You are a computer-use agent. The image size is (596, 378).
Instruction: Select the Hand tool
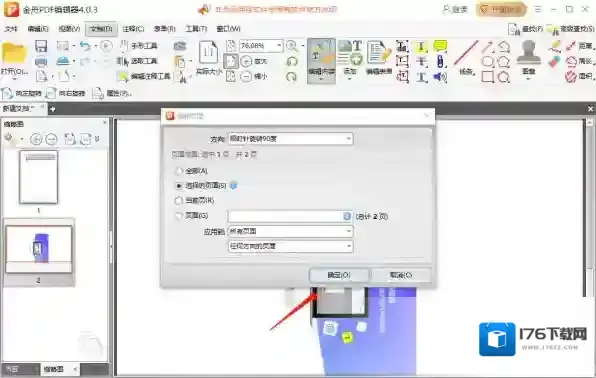[138, 46]
